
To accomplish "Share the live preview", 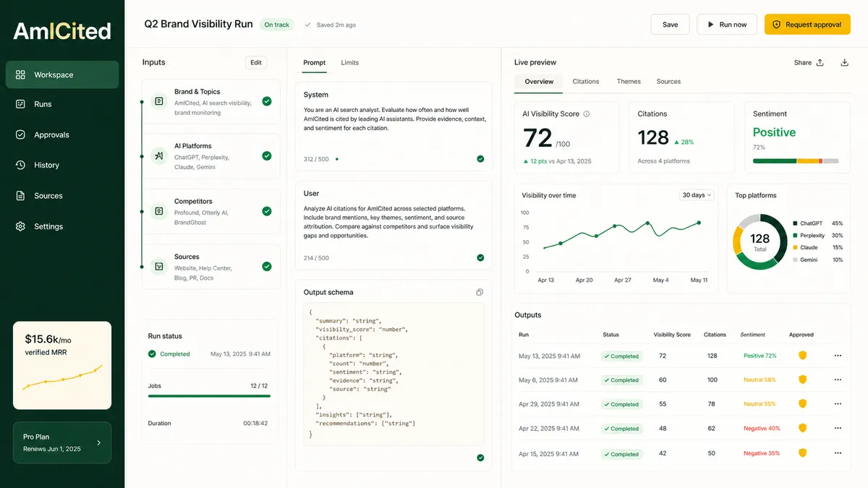I will (x=809, y=63).
